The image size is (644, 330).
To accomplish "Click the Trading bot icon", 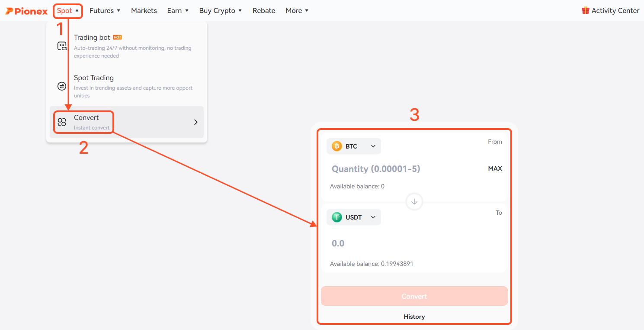I will point(62,46).
